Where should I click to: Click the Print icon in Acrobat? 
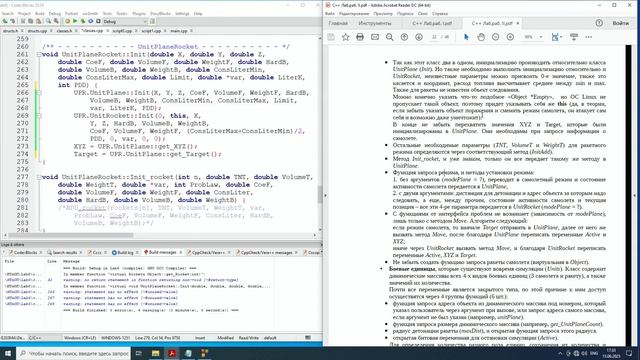tap(360, 37)
